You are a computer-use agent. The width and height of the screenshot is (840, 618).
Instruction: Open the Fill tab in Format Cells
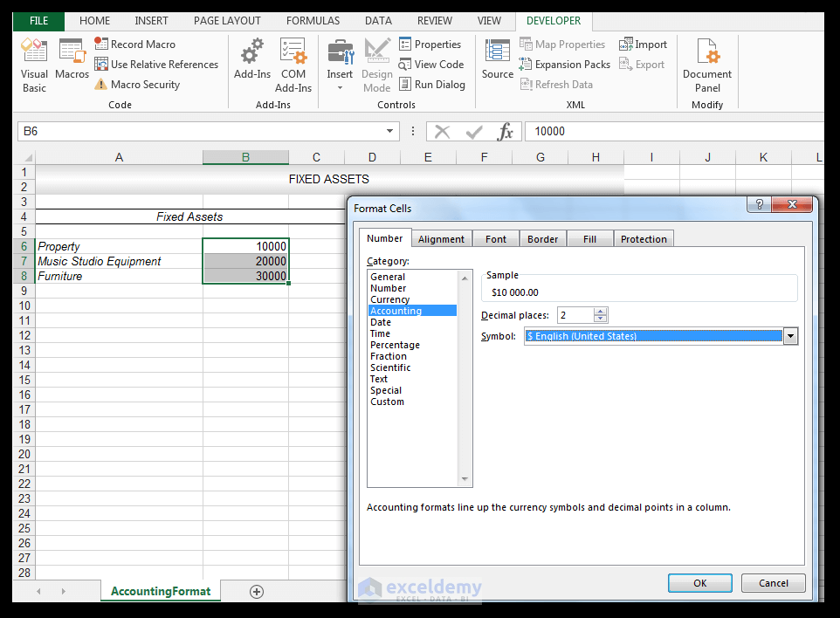click(589, 239)
